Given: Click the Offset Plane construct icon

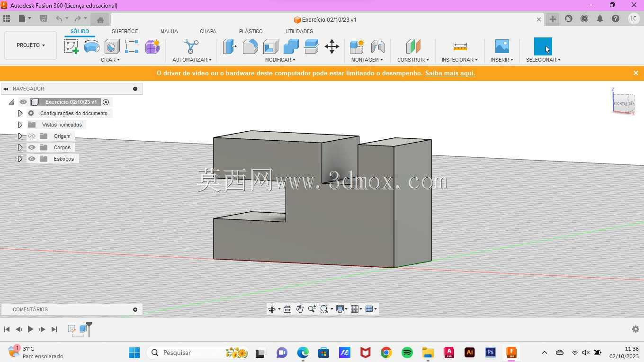Looking at the screenshot, I should click(x=413, y=46).
